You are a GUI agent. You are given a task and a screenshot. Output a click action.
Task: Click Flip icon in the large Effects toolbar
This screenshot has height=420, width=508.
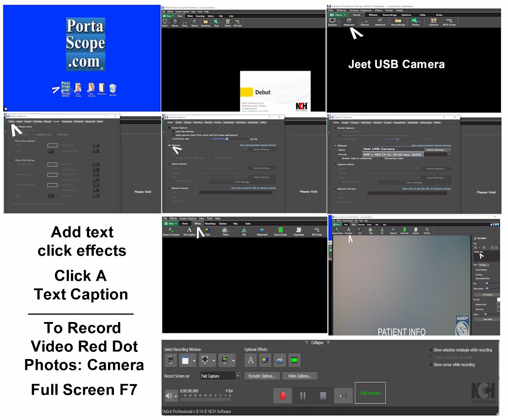(x=244, y=231)
